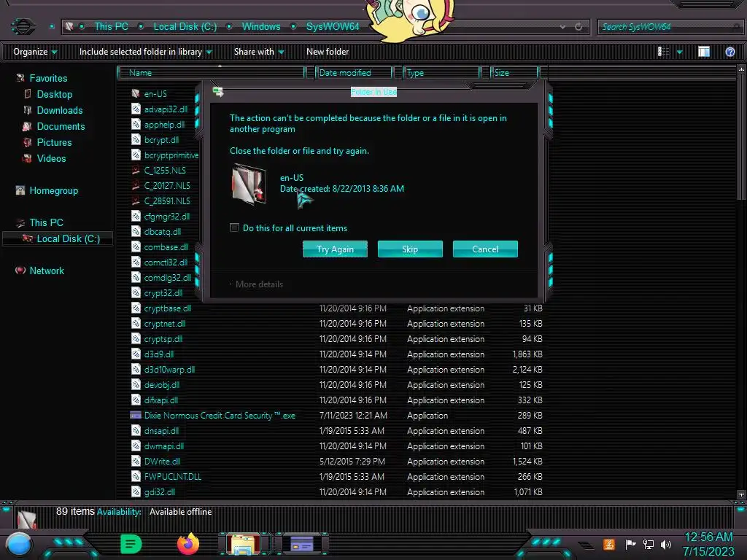This screenshot has width=747, height=560.
Task: Launch Firefox from the taskbar
Action: 188,544
